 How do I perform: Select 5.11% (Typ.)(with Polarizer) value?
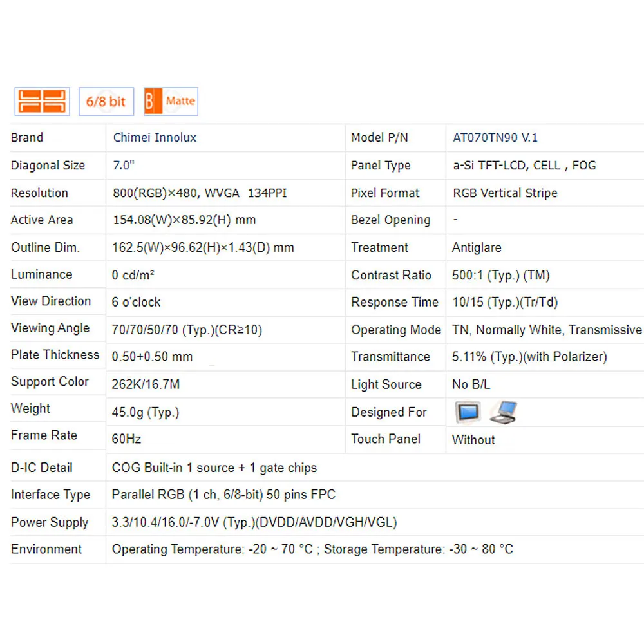(x=529, y=357)
